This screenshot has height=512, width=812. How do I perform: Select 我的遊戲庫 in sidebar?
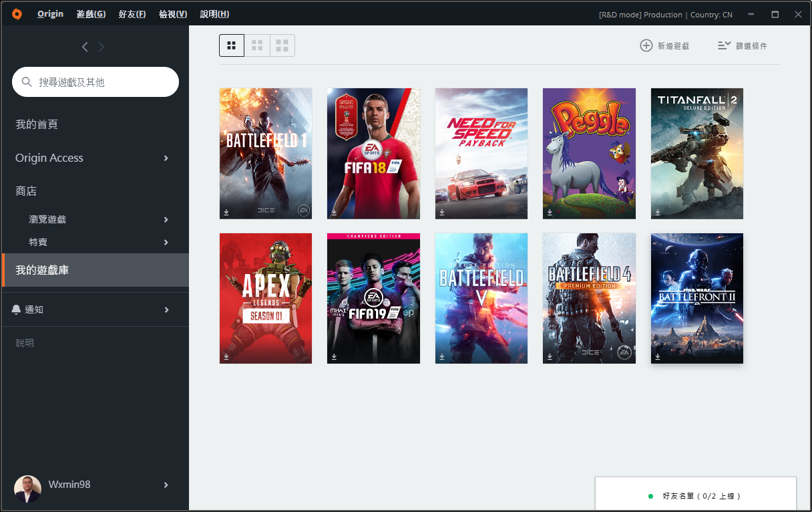(x=95, y=270)
